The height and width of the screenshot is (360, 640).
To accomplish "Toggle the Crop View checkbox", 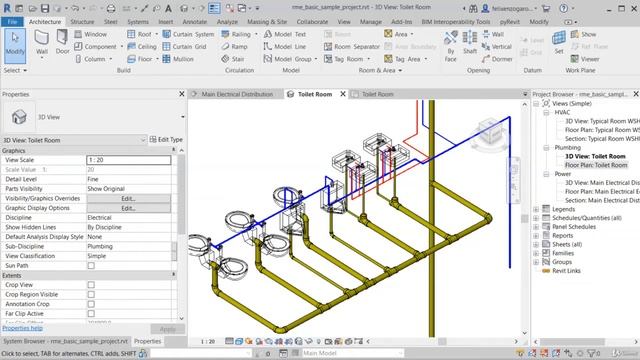I will 91,284.
